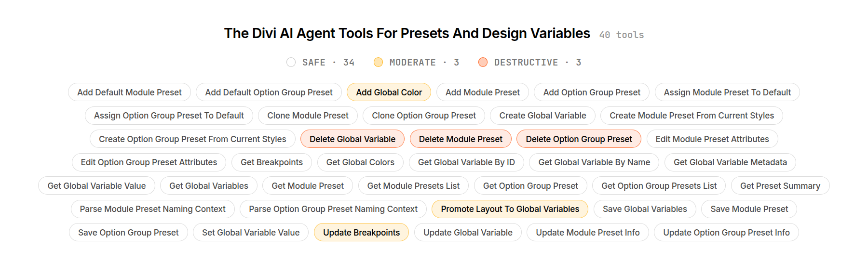The image size is (868, 263).
Task: Click the DESTRUCTIVE legend red circle
Action: pos(483,62)
